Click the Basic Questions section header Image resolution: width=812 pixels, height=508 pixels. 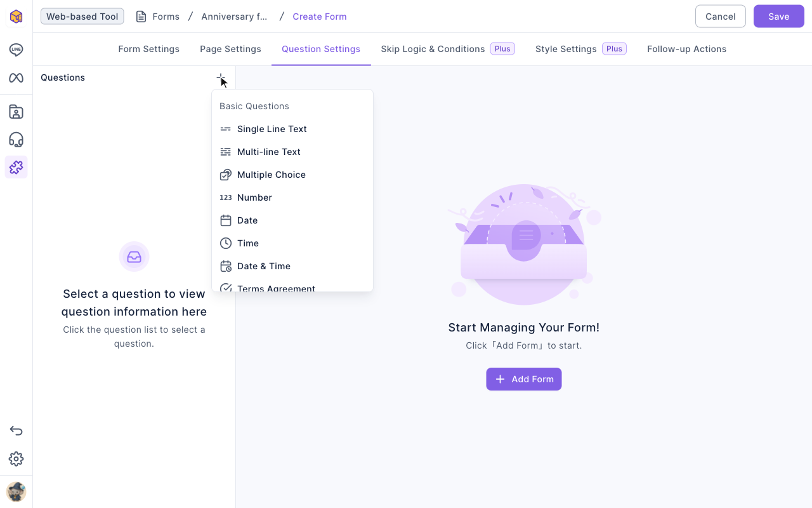(x=254, y=106)
